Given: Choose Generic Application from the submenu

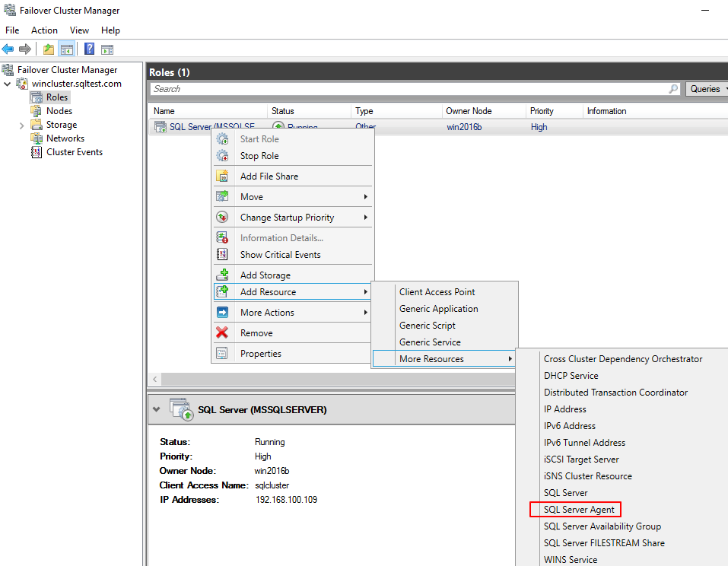Looking at the screenshot, I should pyautogui.click(x=438, y=309).
